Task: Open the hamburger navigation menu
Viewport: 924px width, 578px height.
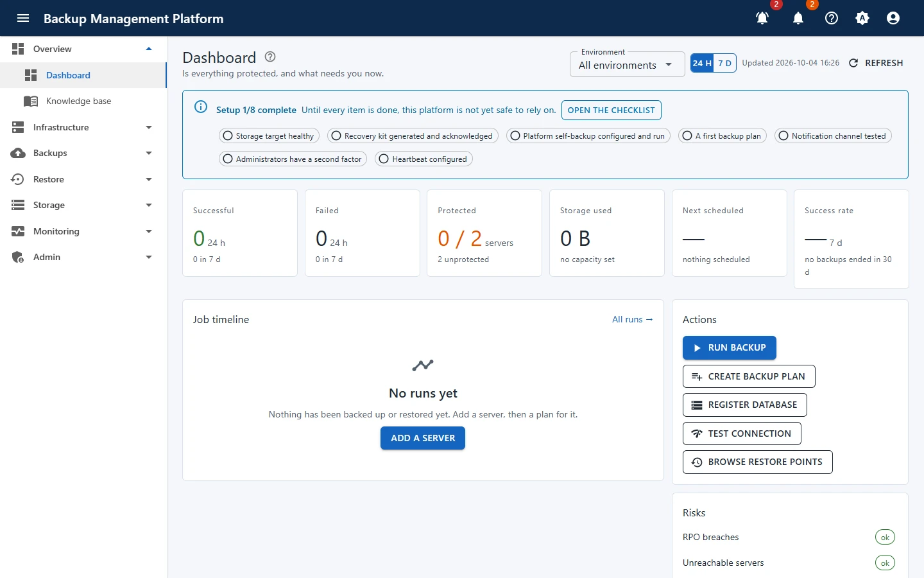Action: pos(23,18)
